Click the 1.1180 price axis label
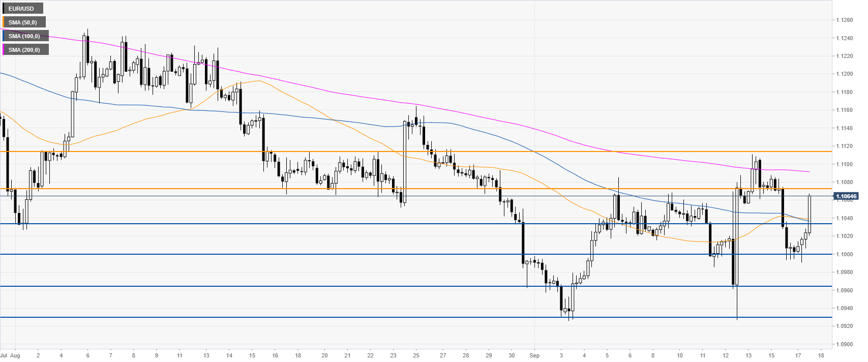The image size is (868, 362). [845, 92]
